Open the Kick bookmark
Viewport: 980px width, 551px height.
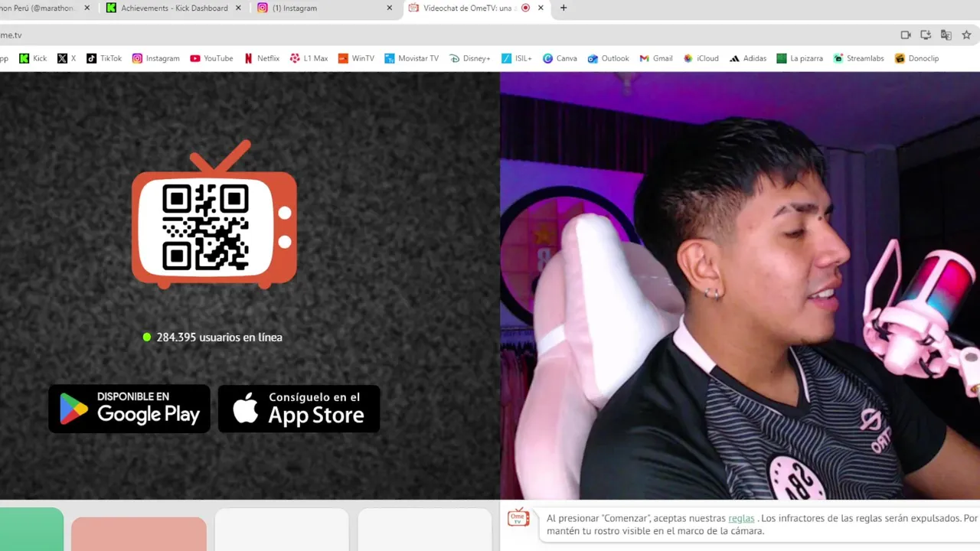coord(33,58)
